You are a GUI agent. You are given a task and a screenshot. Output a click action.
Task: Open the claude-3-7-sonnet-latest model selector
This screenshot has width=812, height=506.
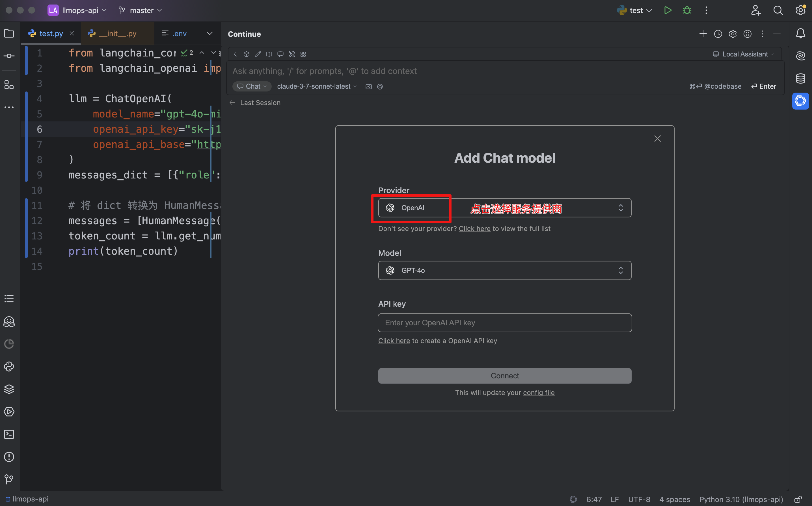317,86
